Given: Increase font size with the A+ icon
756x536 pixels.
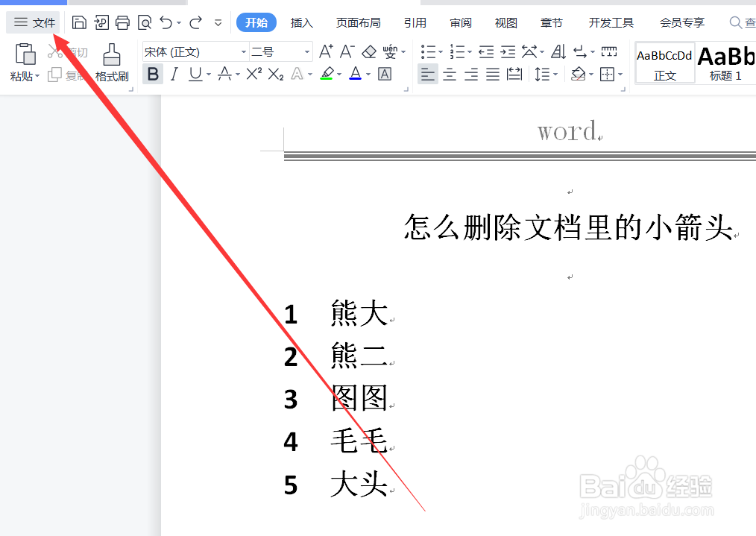Looking at the screenshot, I should 324,51.
